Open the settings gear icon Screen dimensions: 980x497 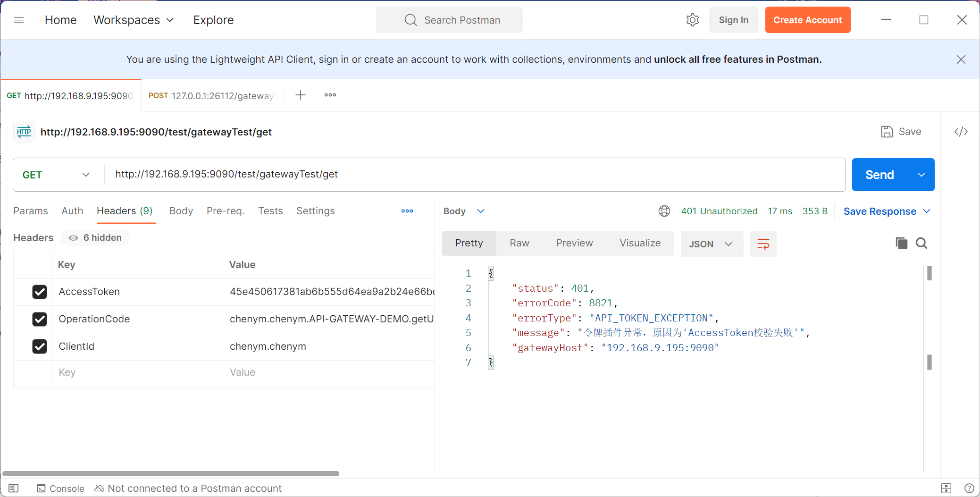(x=692, y=20)
